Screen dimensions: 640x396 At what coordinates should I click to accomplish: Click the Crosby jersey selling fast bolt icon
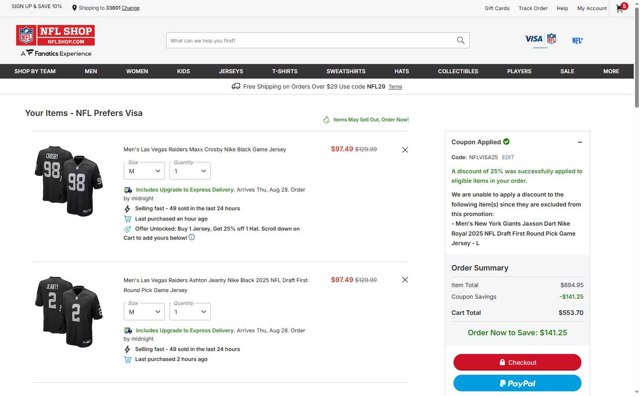click(x=127, y=209)
